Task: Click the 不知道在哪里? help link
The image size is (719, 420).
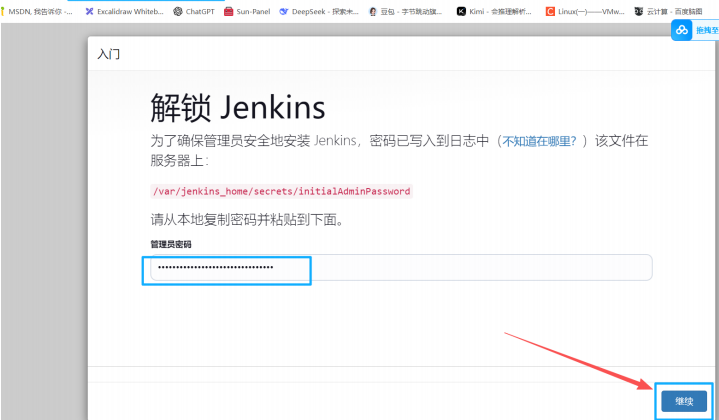Action: pos(539,141)
